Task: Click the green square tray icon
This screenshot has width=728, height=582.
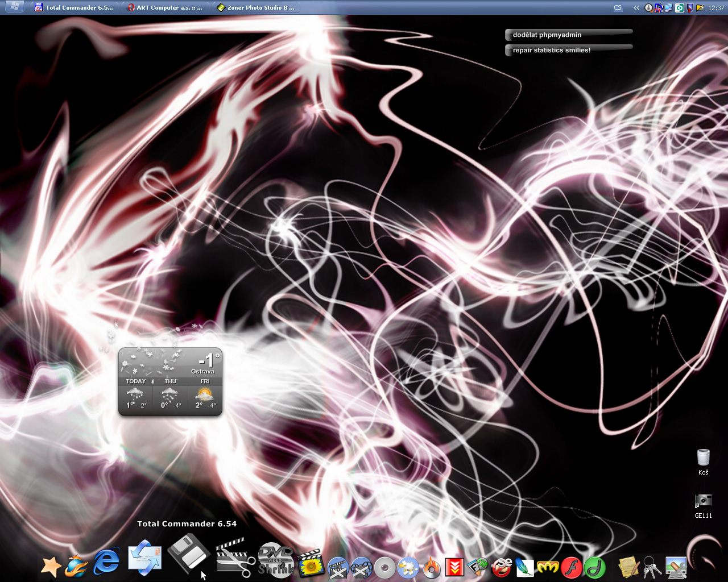Action: 679,7
